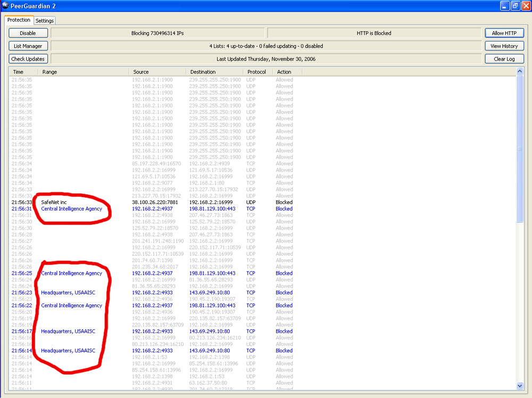532x398 pixels.
Task: Open the List Manager
Action: point(28,46)
